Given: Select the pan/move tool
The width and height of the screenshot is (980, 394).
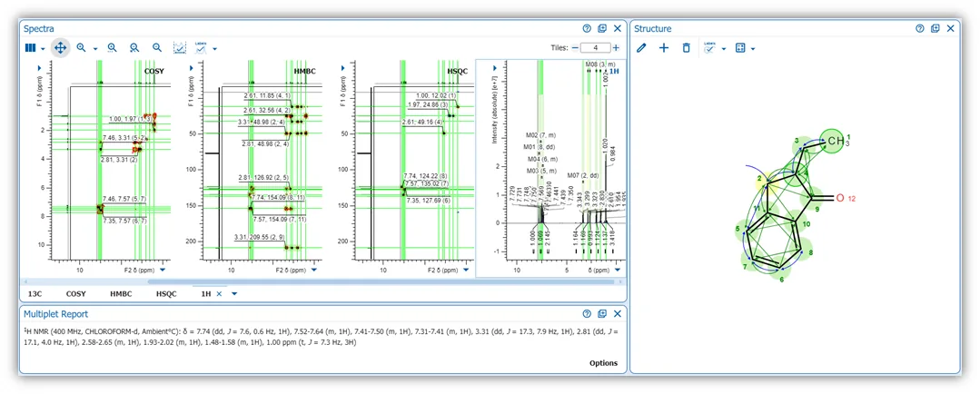Looking at the screenshot, I should [x=61, y=47].
